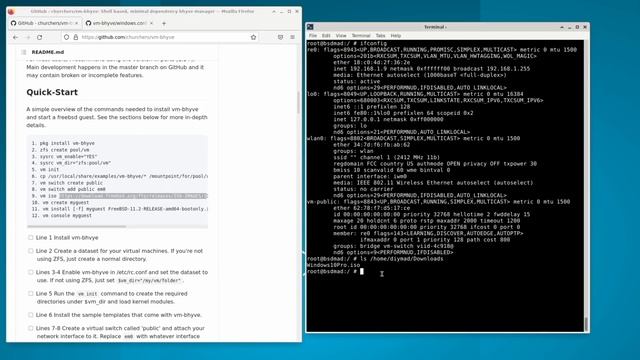Open the Terminal Tabs menu
This screenshot has height=360, width=640.
[x=380, y=36]
